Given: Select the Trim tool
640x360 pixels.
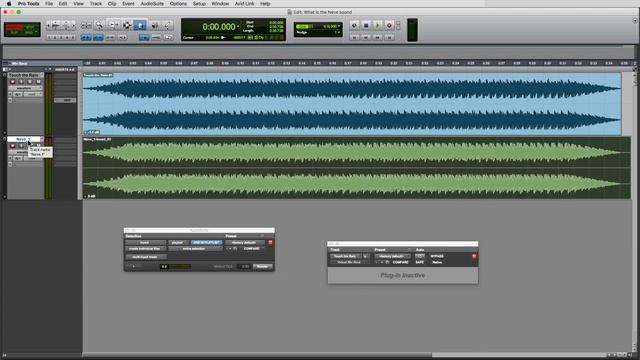Looking at the screenshot, I should pyautogui.click(x=114, y=25).
